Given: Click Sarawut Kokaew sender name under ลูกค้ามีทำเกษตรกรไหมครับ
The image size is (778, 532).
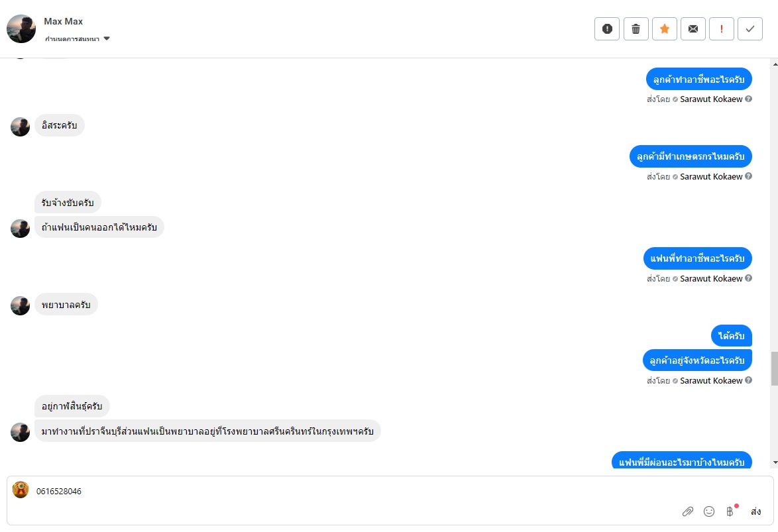Looking at the screenshot, I should click(x=711, y=177).
